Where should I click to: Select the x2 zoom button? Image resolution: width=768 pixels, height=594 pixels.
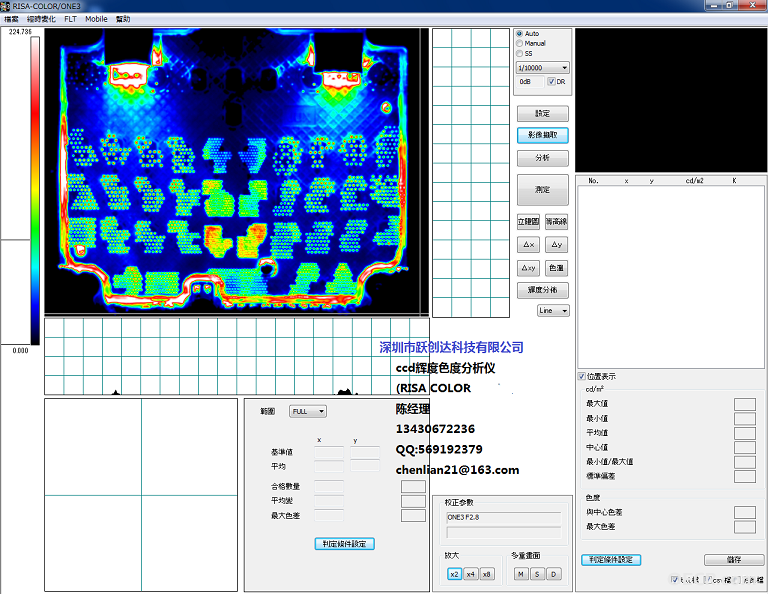point(455,574)
